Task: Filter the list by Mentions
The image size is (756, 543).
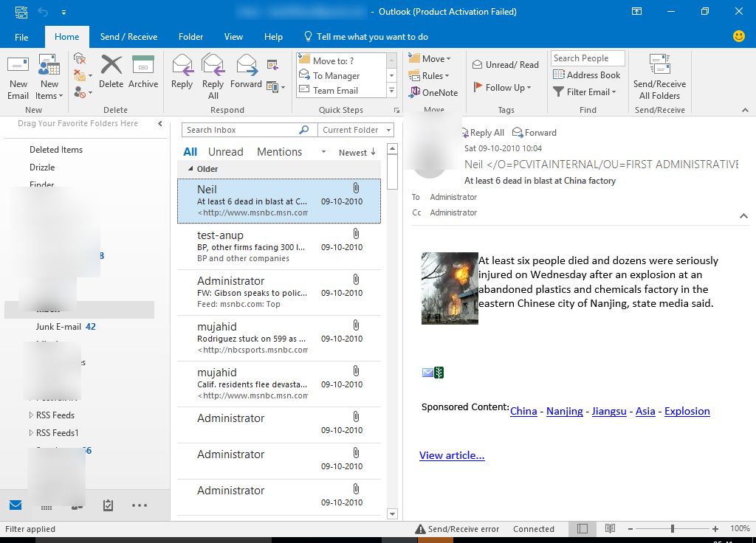Action: point(279,152)
